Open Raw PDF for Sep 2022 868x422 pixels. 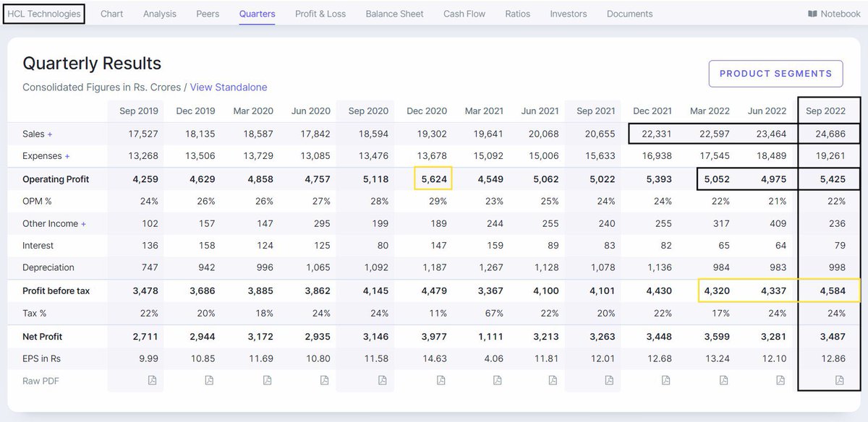[x=839, y=380]
